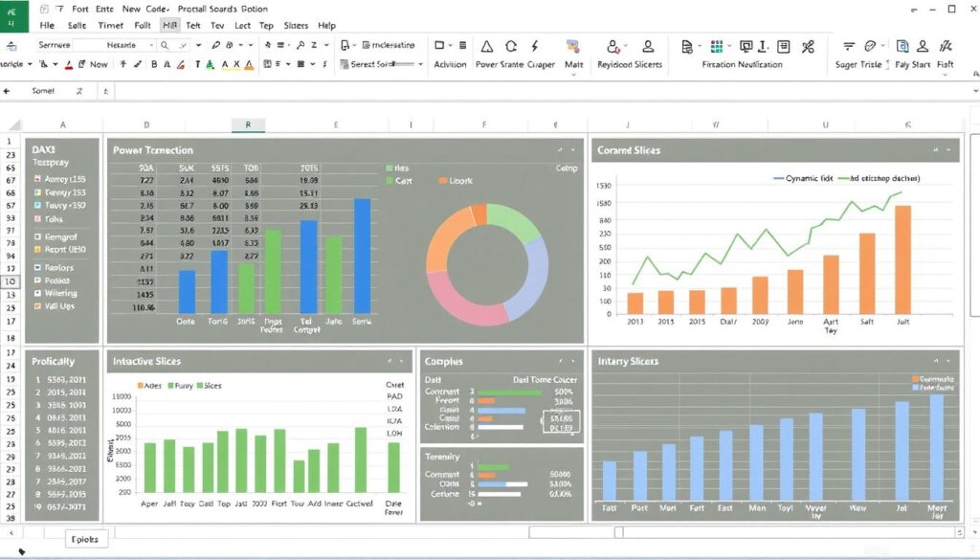
Task: Click the search magnifier icon in the ribbon
Action: [x=166, y=47]
